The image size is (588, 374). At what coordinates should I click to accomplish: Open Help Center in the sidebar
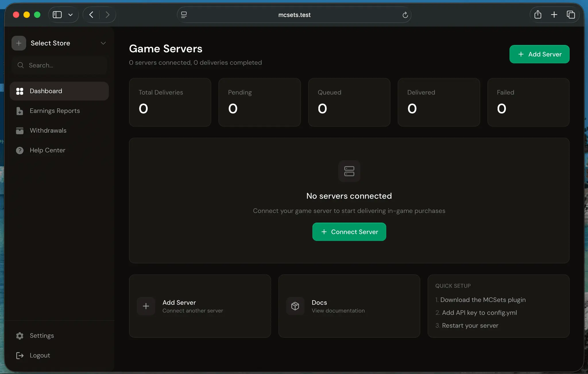pyautogui.click(x=59, y=150)
